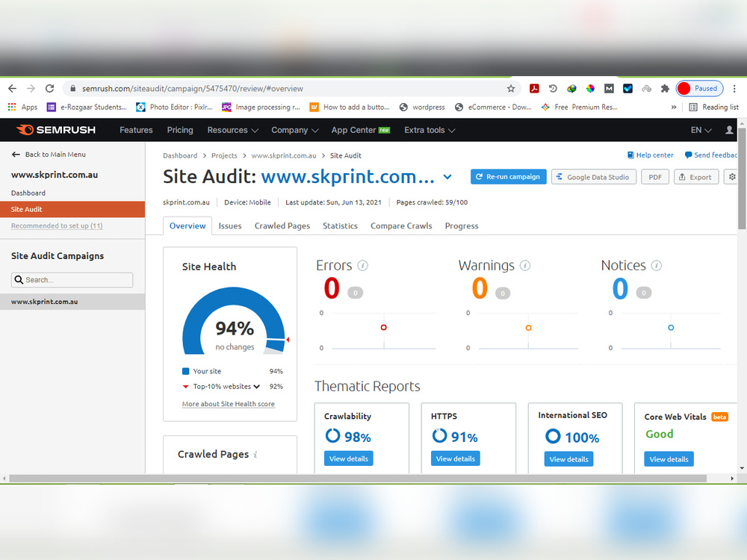Viewport: 747px width, 560px height.
Task: Expand the Extra tools dropdown
Action: 430,130
